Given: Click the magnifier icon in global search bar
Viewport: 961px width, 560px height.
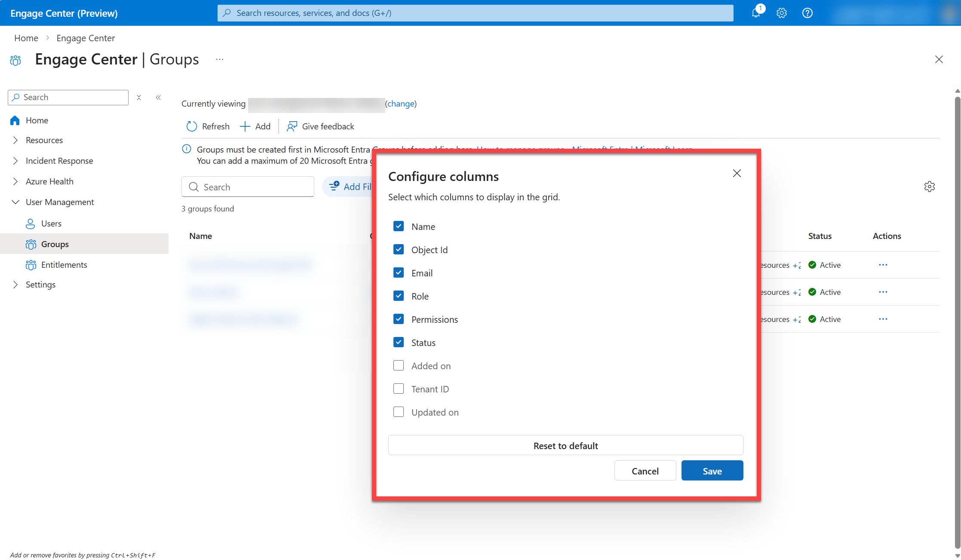Looking at the screenshot, I should coord(227,13).
